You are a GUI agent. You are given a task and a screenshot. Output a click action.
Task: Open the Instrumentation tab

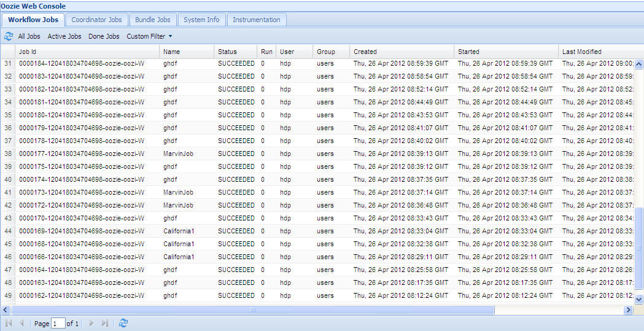[257, 20]
